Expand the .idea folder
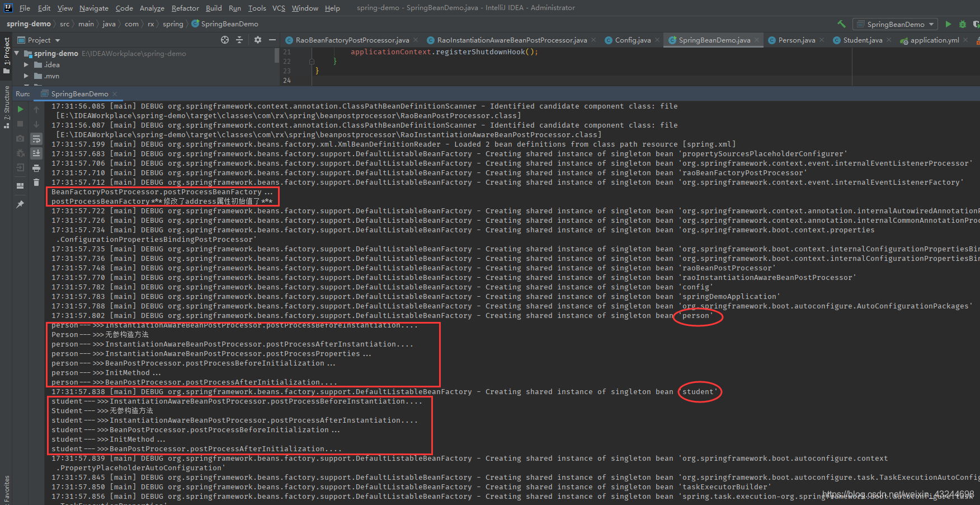 tap(26, 64)
